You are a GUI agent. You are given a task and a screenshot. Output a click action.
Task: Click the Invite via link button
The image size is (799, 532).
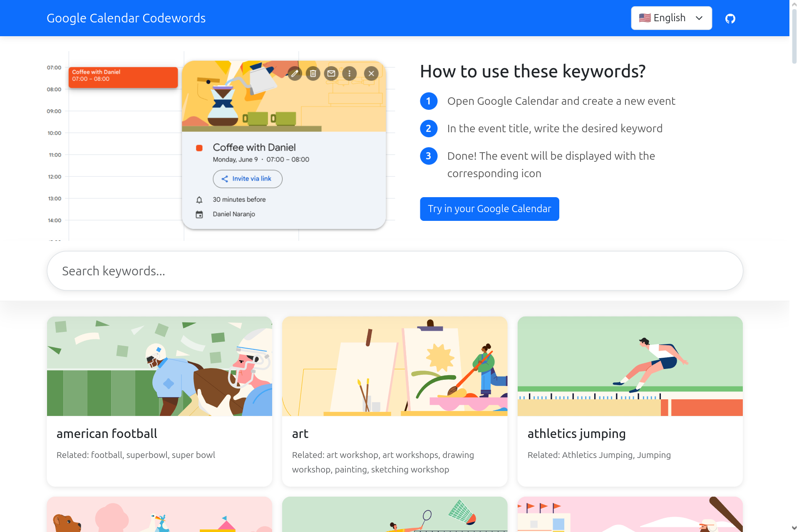click(248, 179)
